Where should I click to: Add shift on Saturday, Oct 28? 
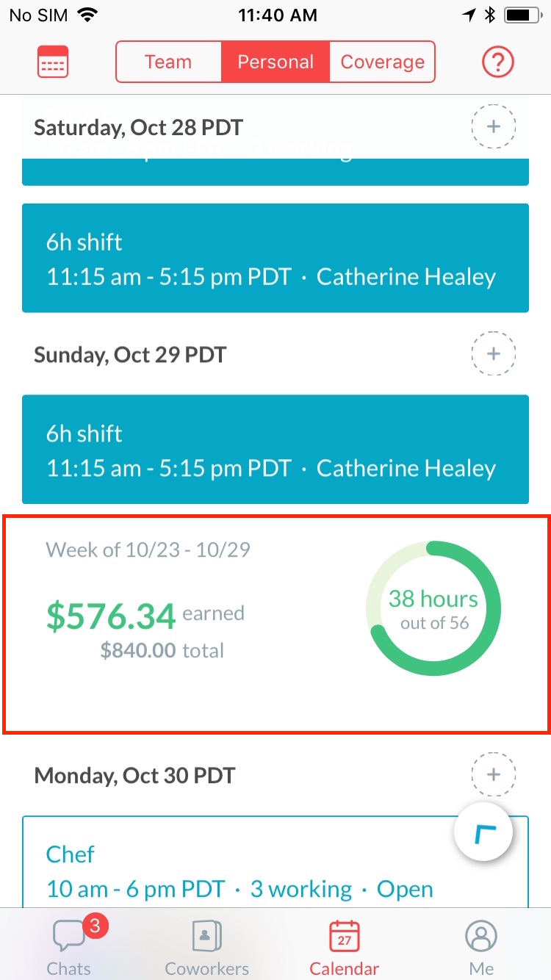(x=494, y=127)
